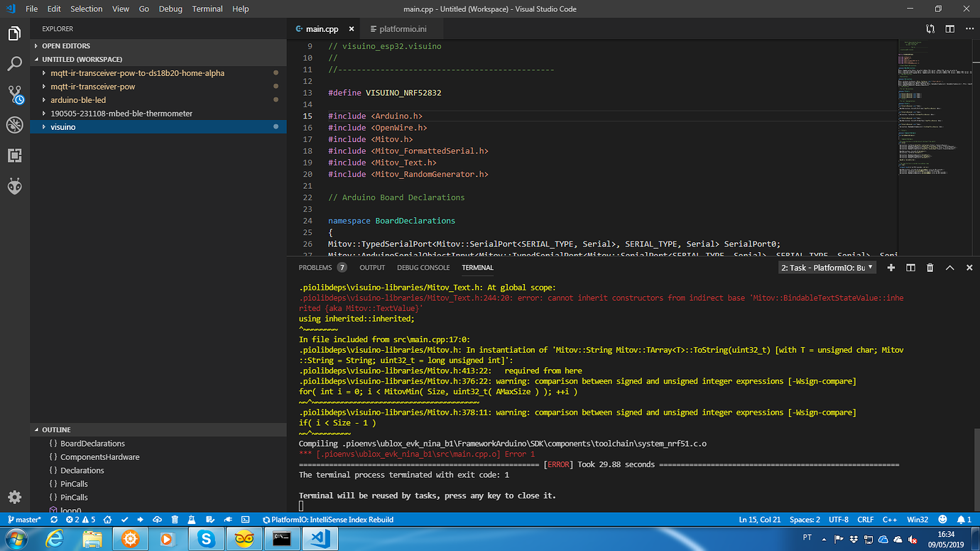Open the Debug menu
This screenshot has width=980, height=551.
click(x=170, y=9)
